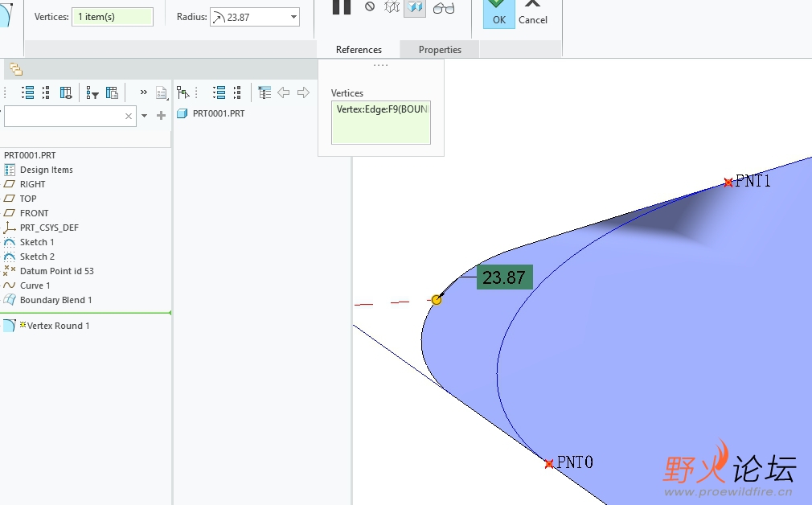The height and width of the screenshot is (505, 812).
Task: Clear the tree search with X
Action: tap(129, 116)
